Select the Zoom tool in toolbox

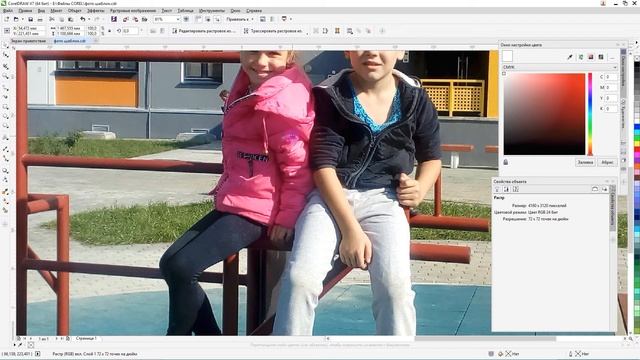[6, 76]
